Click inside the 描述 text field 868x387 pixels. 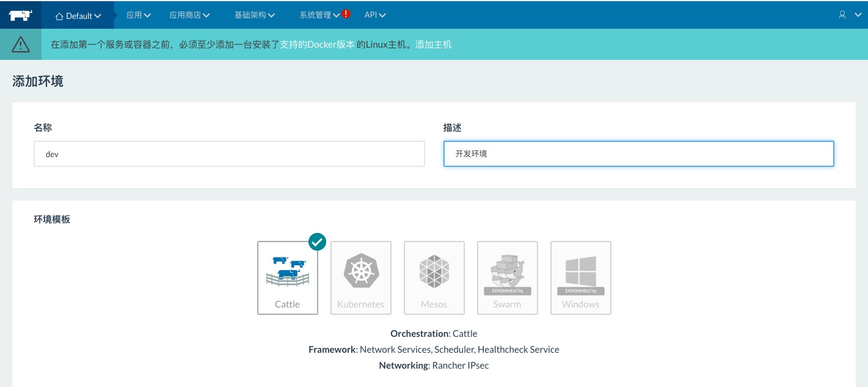tap(638, 153)
